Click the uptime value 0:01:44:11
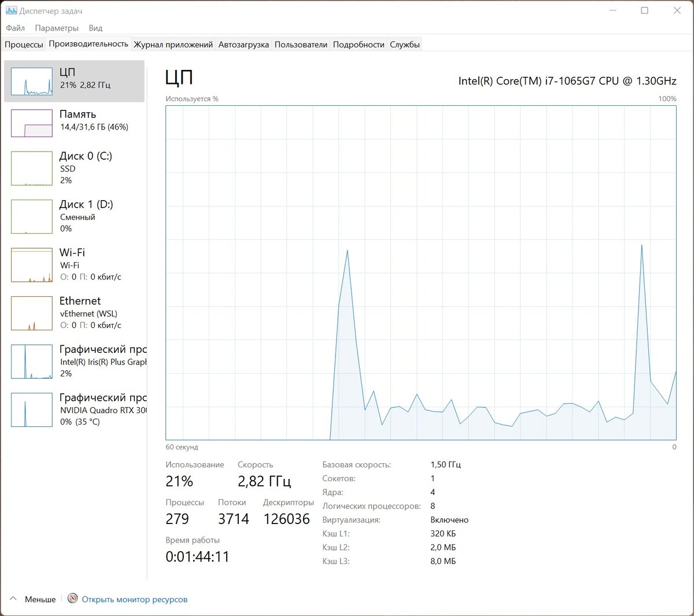694x616 pixels. click(x=197, y=556)
